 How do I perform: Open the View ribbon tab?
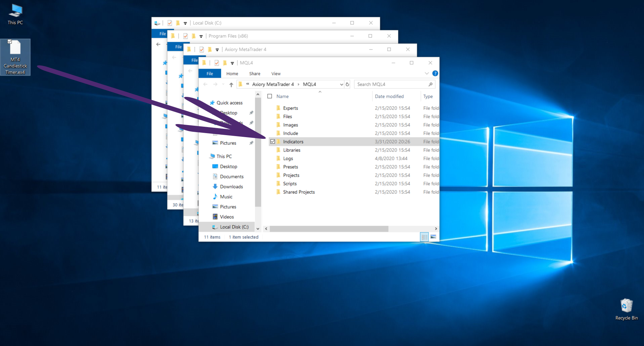pyautogui.click(x=276, y=73)
